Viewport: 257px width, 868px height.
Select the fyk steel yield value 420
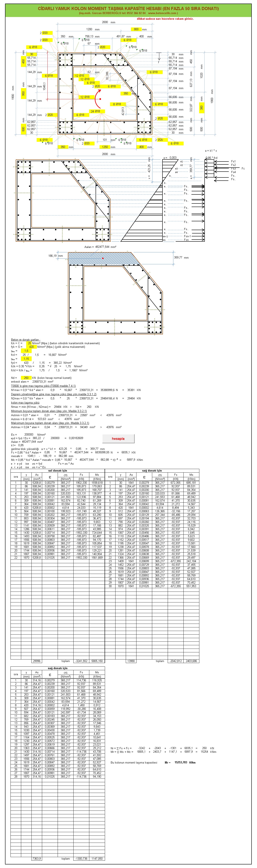click(31, 347)
